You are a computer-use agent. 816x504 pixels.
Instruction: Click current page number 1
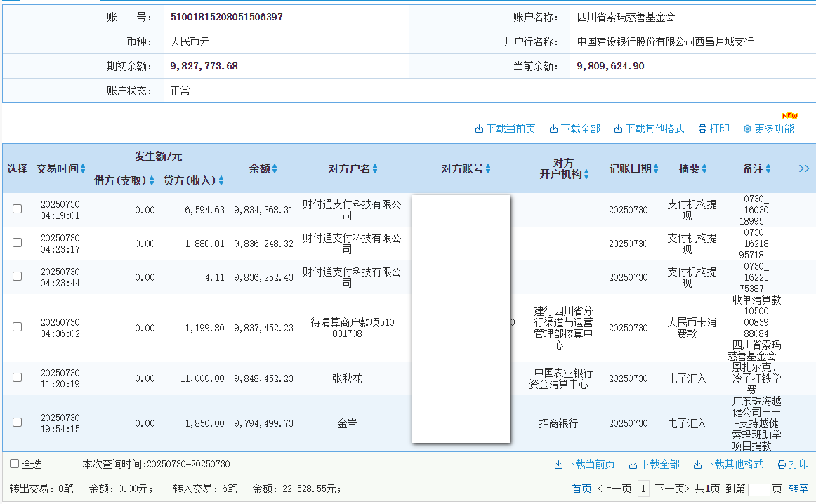pyautogui.click(x=643, y=489)
